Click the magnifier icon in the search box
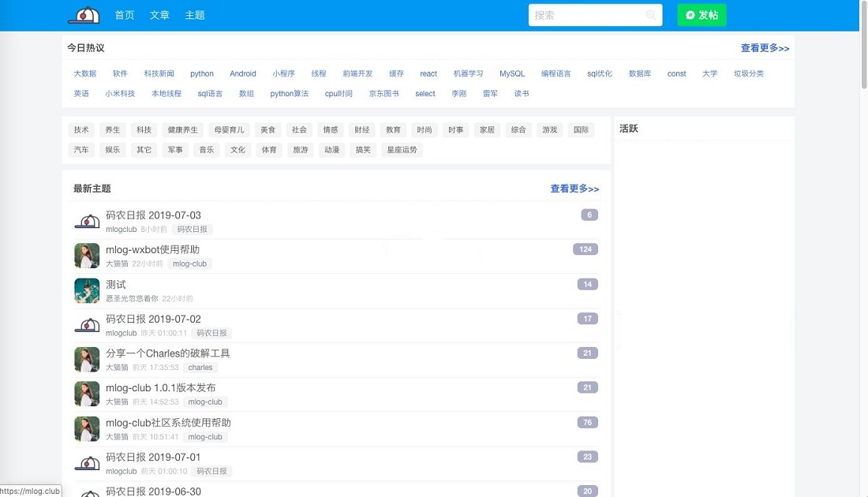The image size is (868, 497). [x=650, y=15]
